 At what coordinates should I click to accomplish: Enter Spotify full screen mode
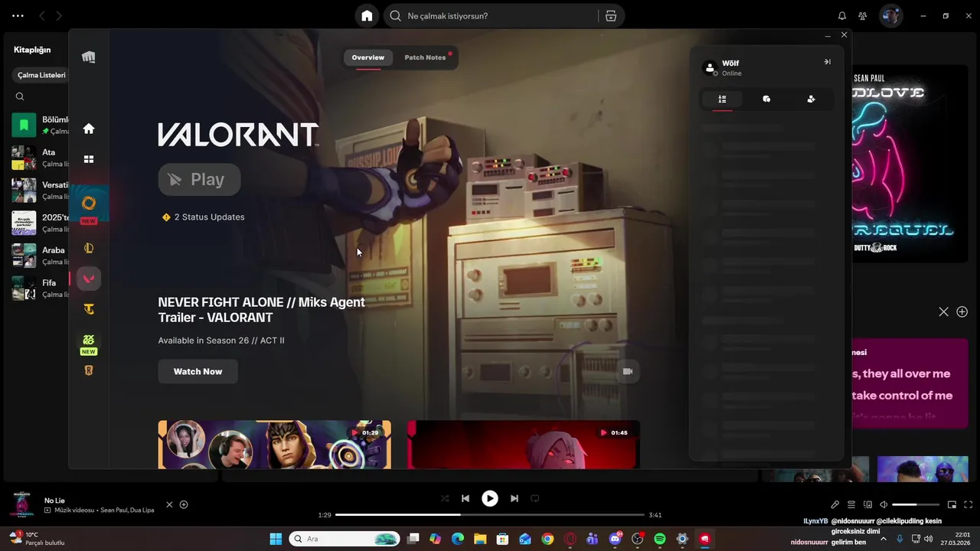[x=969, y=504]
